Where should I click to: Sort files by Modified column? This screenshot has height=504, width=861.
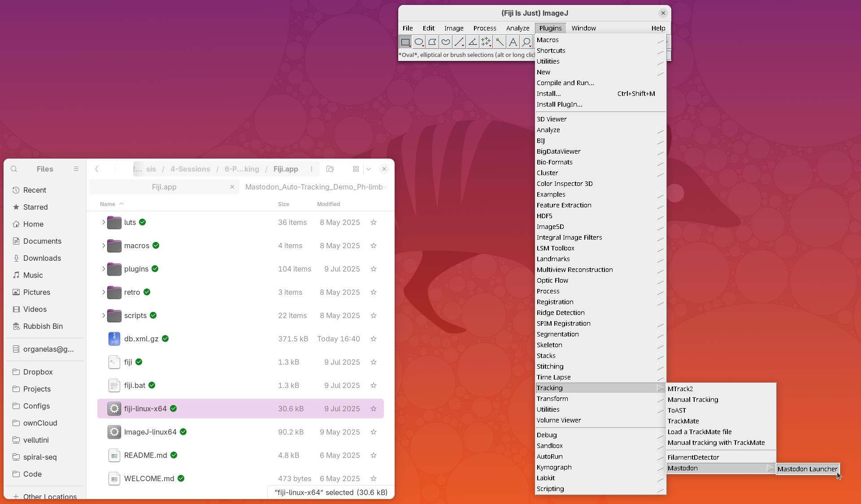pos(328,204)
